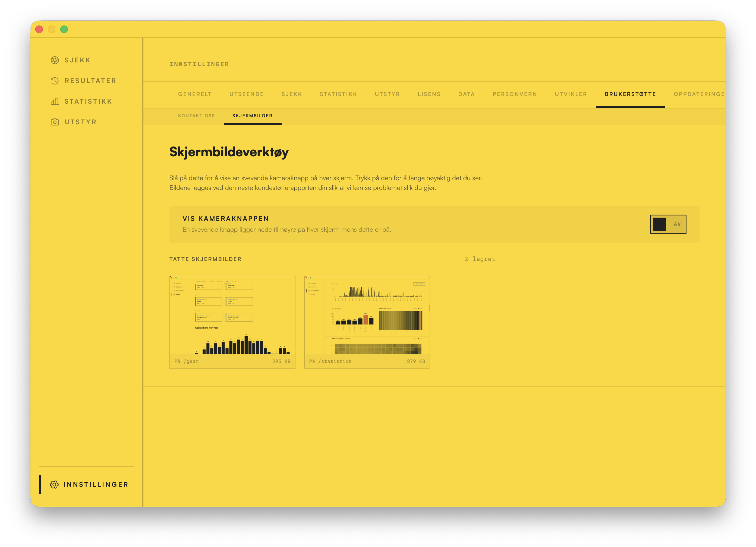Click the Resultater history clock icon
Screen dimensions: 756x547
[x=55, y=81]
